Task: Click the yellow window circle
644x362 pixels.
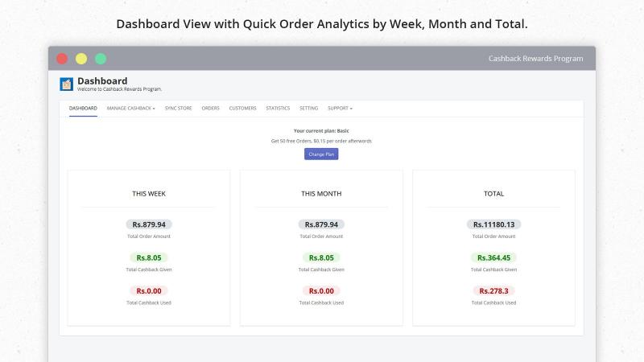Action: click(81, 59)
